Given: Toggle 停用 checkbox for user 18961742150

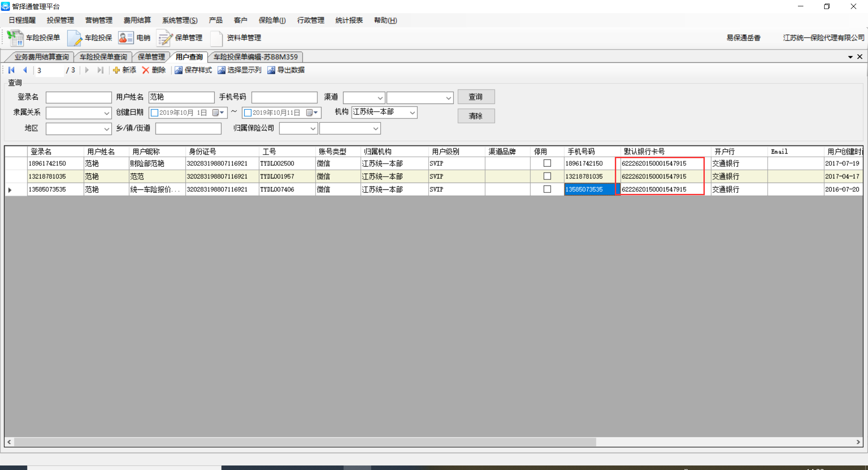Looking at the screenshot, I should click(x=547, y=163).
